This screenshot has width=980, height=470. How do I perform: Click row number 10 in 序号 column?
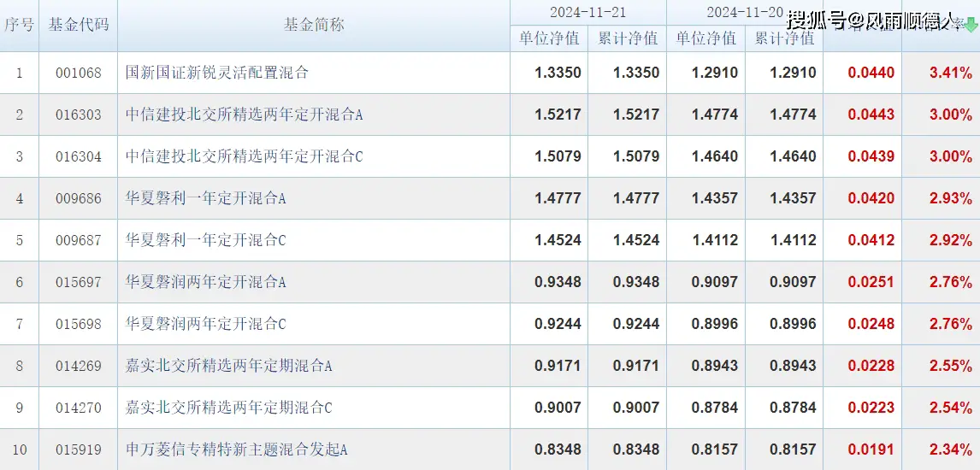[20, 449]
